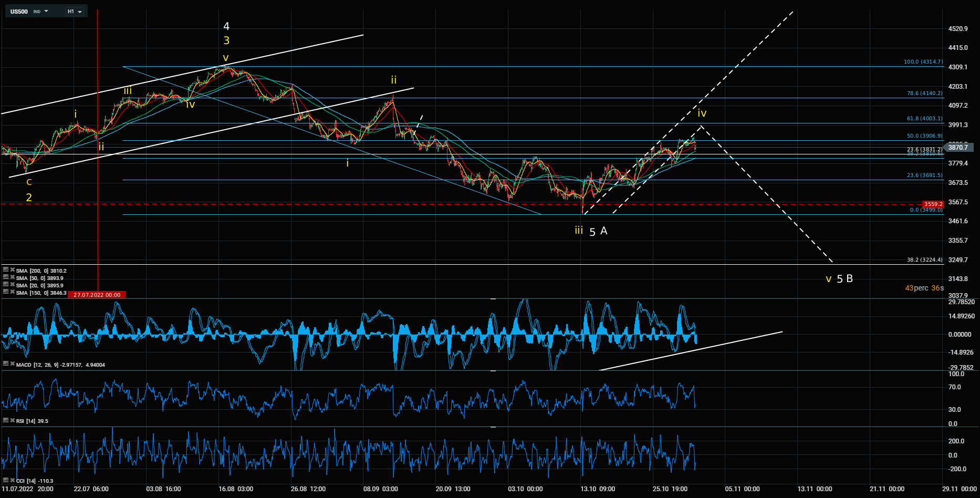Select the yellow 'iv' label near 3991

tap(702, 113)
